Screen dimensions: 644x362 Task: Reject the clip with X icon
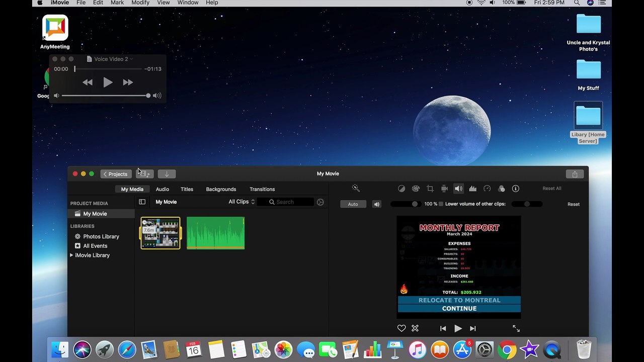(x=415, y=328)
